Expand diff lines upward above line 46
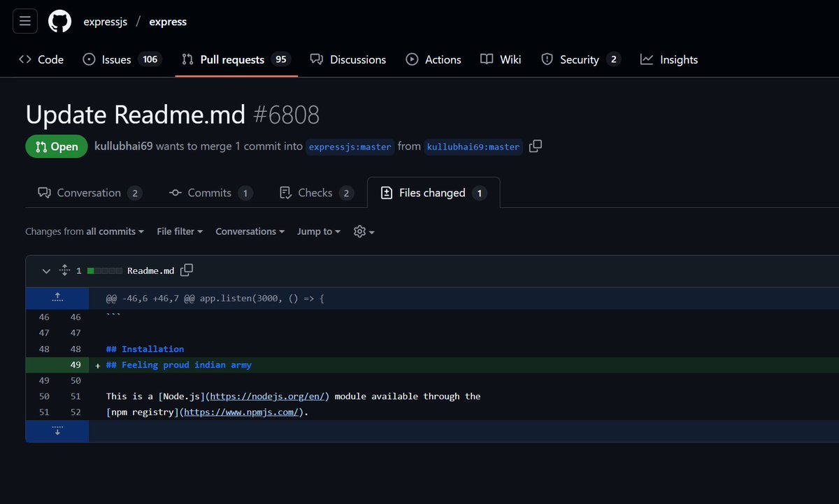This screenshot has width=839, height=504. click(x=57, y=298)
